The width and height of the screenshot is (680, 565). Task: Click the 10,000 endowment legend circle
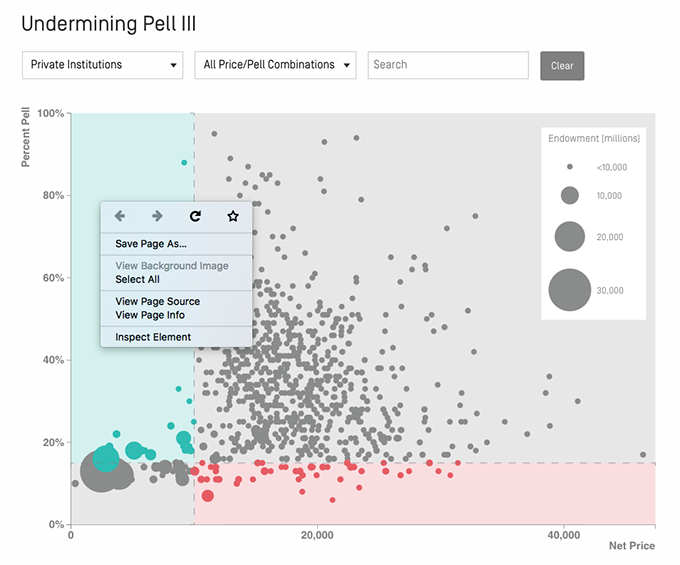click(x=569, y=195)
